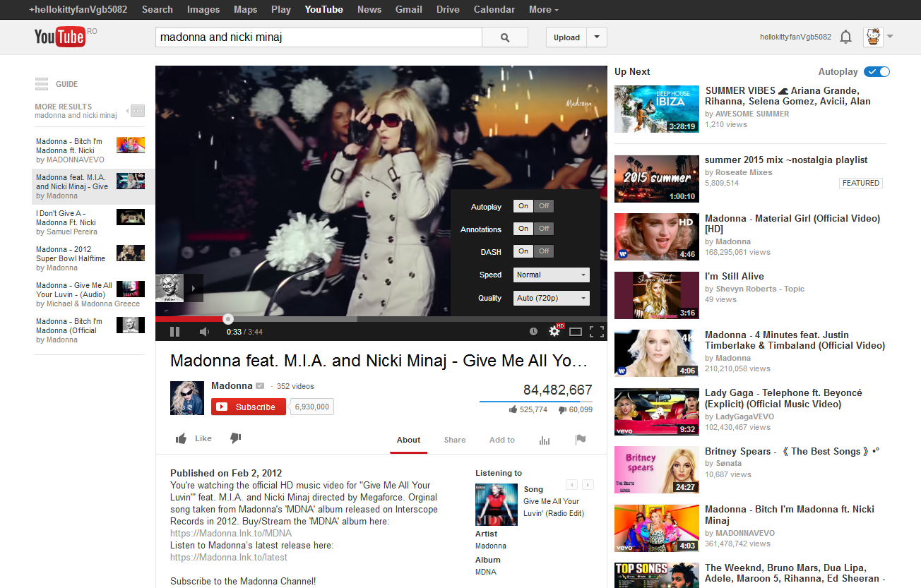Click the Madonna channel avatar
The image size is (921, 588).
click(187, 398)
